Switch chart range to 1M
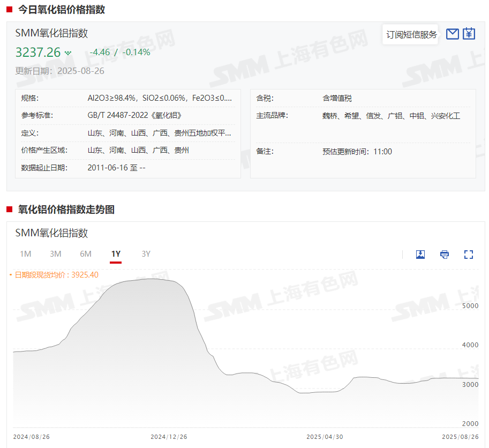 pos(25,254)
